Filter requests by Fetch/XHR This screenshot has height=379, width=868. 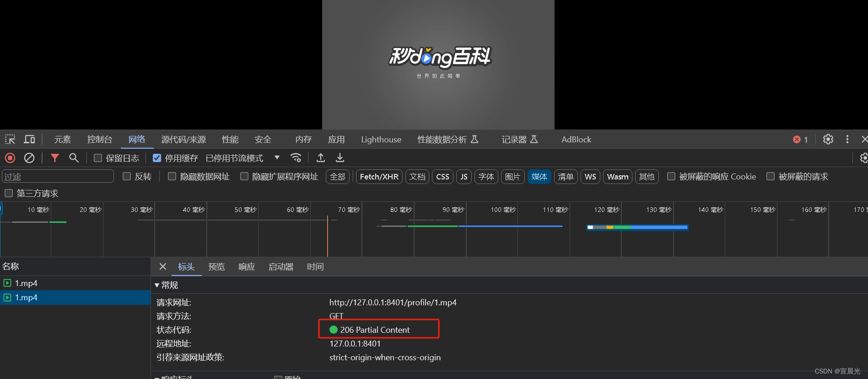point(379,177)
